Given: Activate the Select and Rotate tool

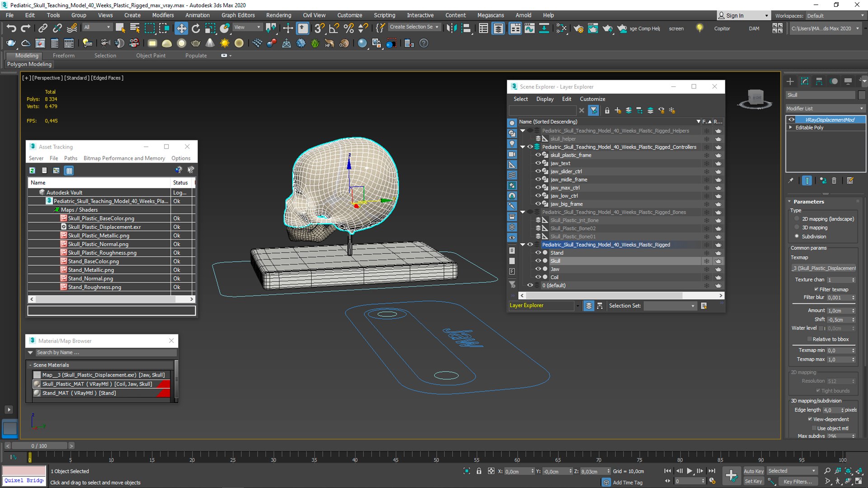Looking at the screenshot, I should coord(196,28).
